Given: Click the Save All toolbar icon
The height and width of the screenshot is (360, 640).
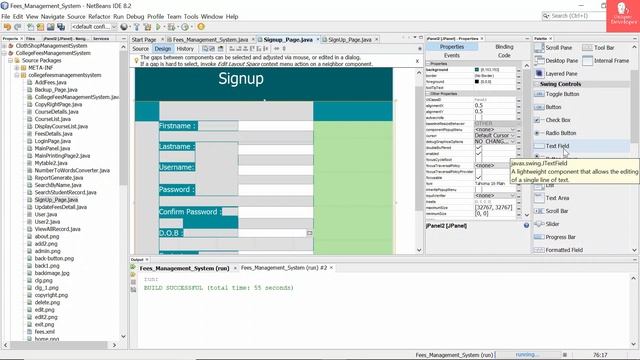Looking at the screenshot, I should 61,27.
